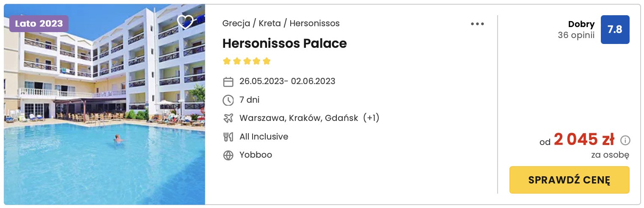
Task: Open the three-dot more options menu
Action: [477, 24]
